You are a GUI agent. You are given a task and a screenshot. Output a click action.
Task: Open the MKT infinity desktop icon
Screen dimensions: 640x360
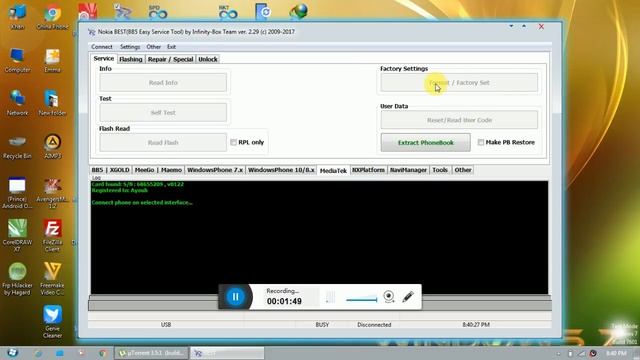coord(227,12)
